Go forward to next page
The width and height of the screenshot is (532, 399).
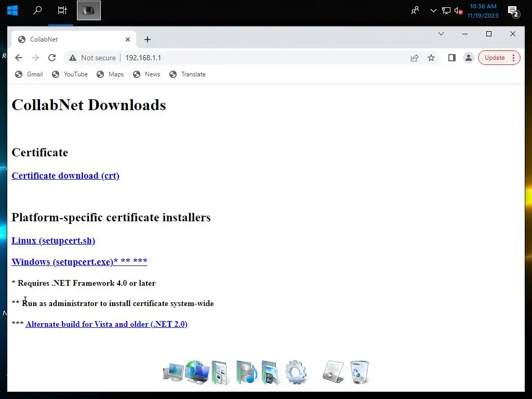tap(35, 58)
